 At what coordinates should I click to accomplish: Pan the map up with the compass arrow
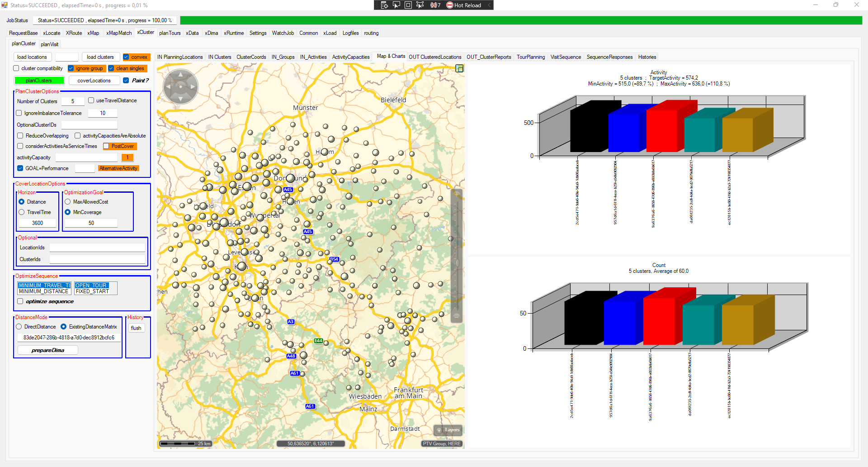pos(181,74)
